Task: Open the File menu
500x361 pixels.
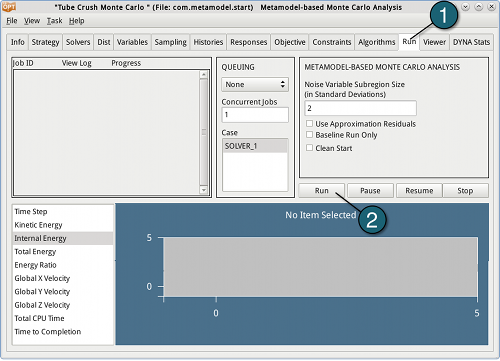Action: [12, 21]
